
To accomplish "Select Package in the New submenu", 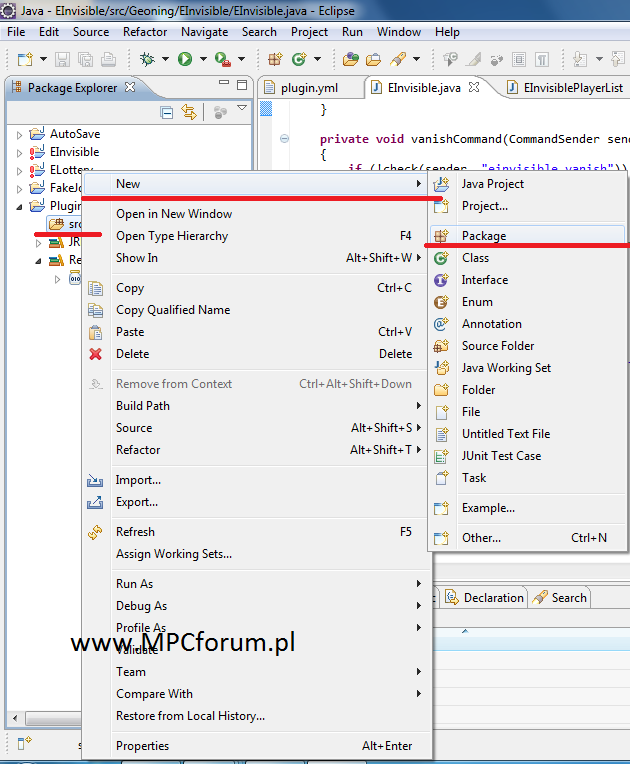I will [x=528, y=236].
